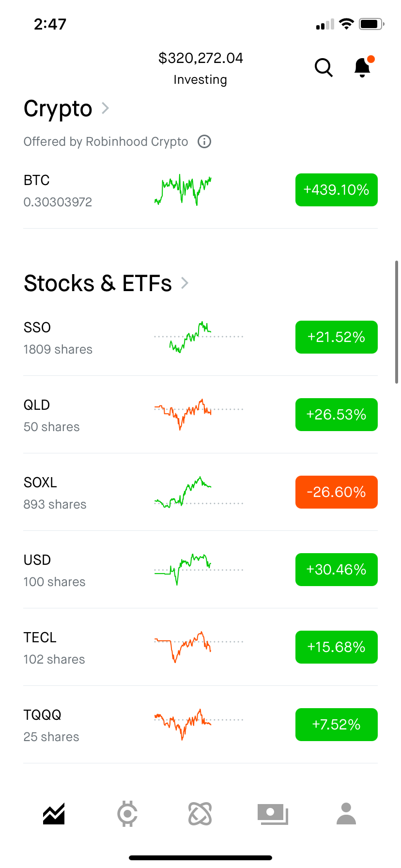Tap the TQQQ +7.52% badge
Image resolution: width=401 pixels, height=868 pixels.
(336, 725)
